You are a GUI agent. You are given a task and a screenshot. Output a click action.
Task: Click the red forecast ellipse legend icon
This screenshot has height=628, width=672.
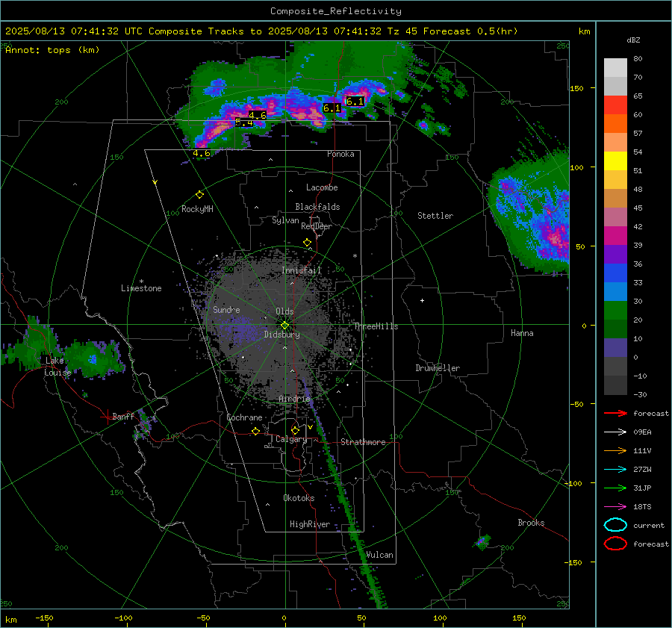coord(615,544)
